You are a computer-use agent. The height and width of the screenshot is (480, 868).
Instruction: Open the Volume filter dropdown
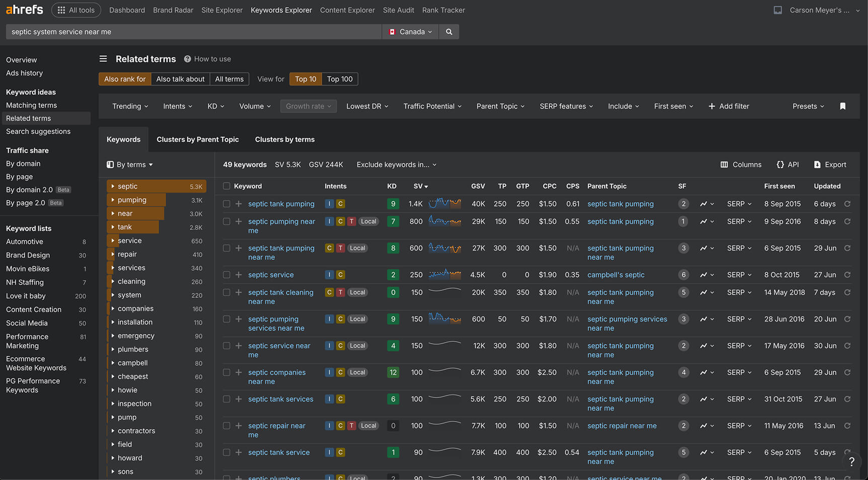click(255, 106)
